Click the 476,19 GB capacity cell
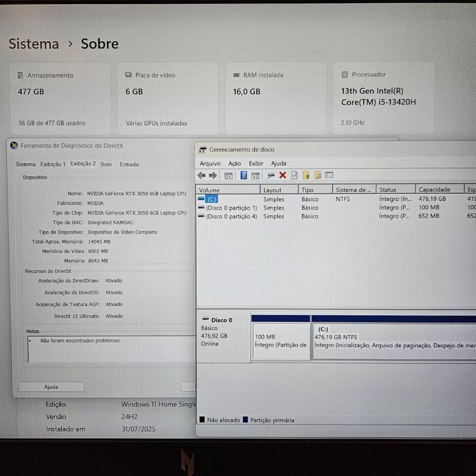Image resolution: width=476 pixels, height=476 pixels. click(432, 199)
